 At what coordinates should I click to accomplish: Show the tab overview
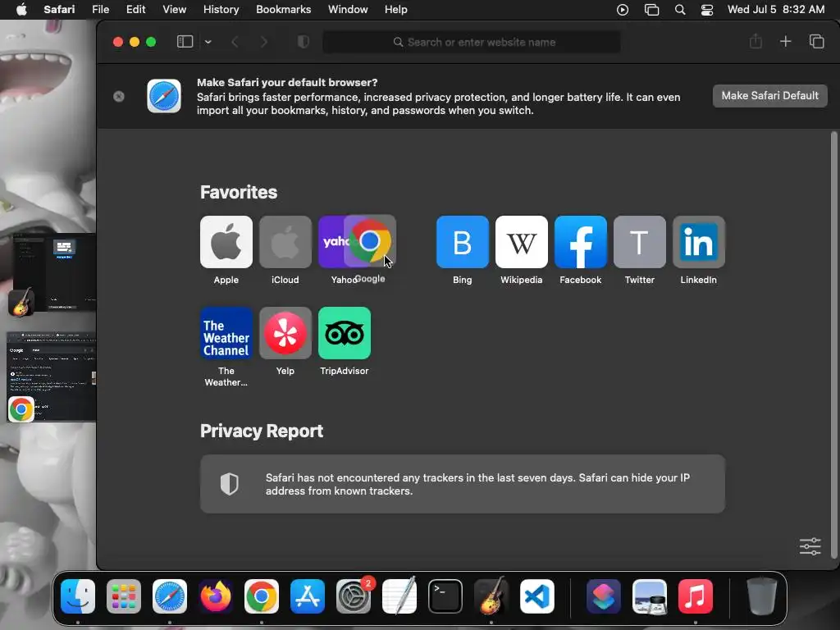[816, 41]
